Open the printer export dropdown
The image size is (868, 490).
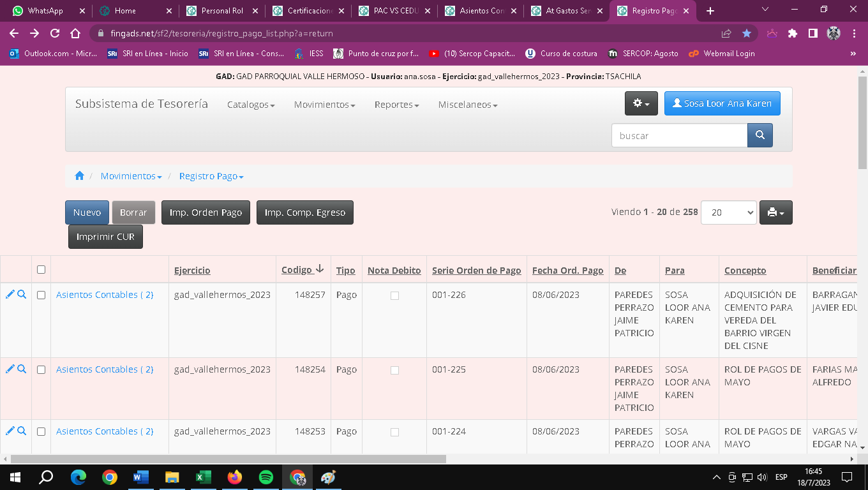pos(775,212)
